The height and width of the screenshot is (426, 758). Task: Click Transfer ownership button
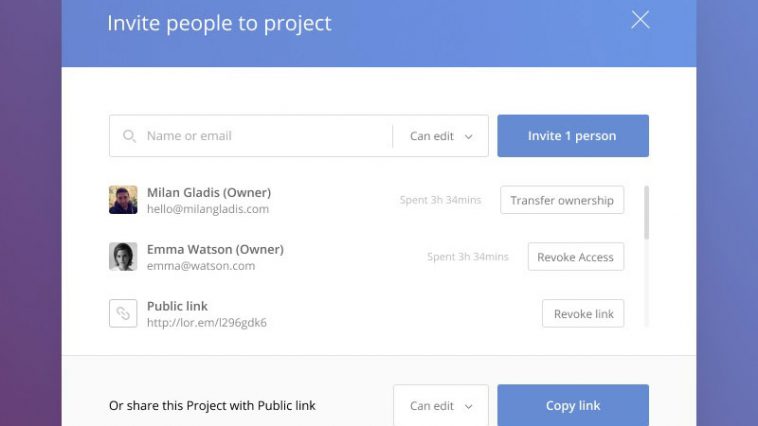[562, 200]
